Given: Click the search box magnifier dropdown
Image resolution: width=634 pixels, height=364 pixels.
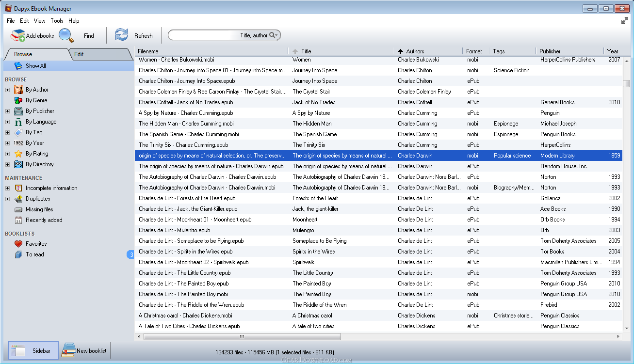Looking at the screenshot, I should (274, 35).
